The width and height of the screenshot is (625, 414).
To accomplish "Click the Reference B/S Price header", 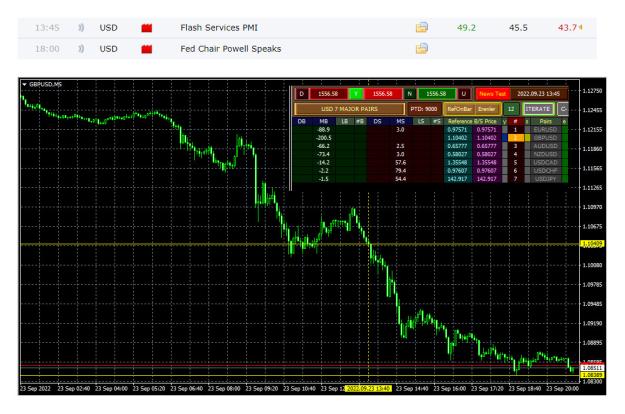I will pyautogui.click(x=472, y=121).
